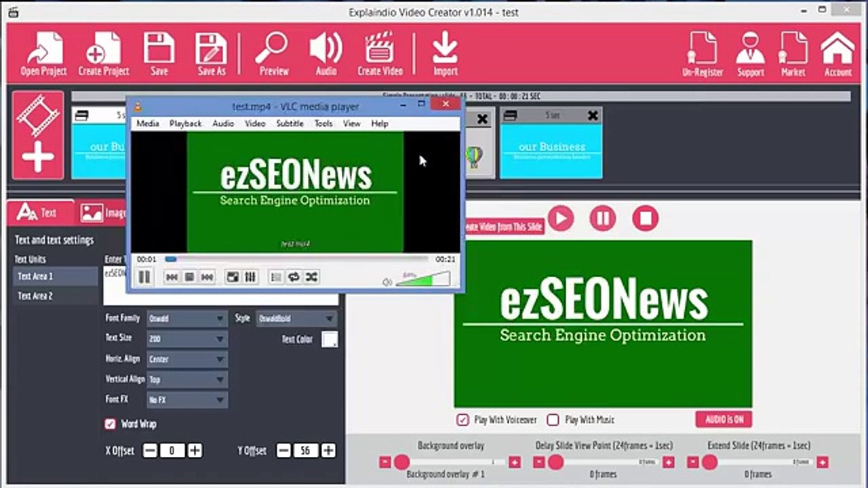Expand the Text Size dropdown
This screenshot has height=488, width=868.
(x=186, y=339)
